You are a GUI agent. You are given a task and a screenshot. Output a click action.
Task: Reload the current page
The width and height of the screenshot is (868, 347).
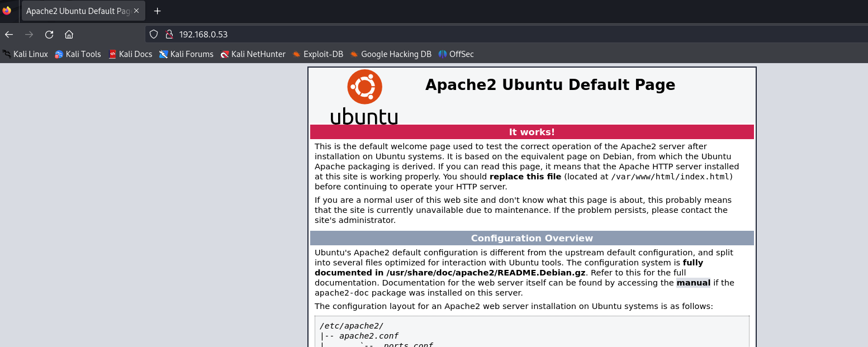point(49,34)
